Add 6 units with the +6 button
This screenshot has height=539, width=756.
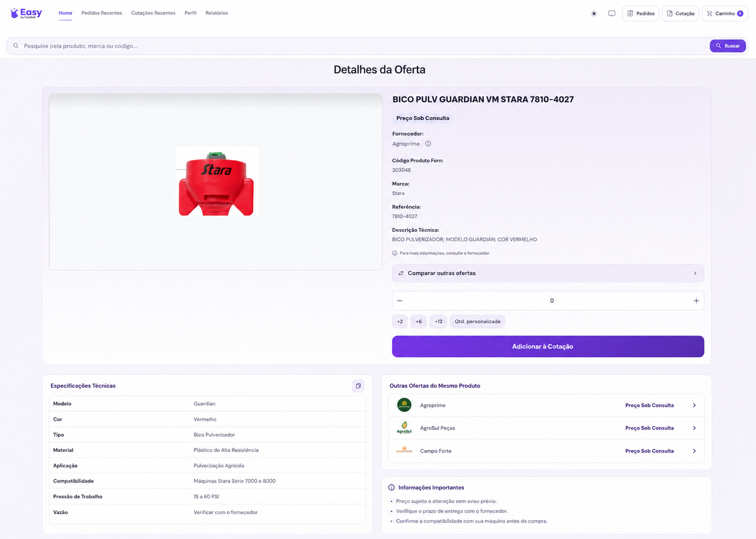(x=419, y=322)
